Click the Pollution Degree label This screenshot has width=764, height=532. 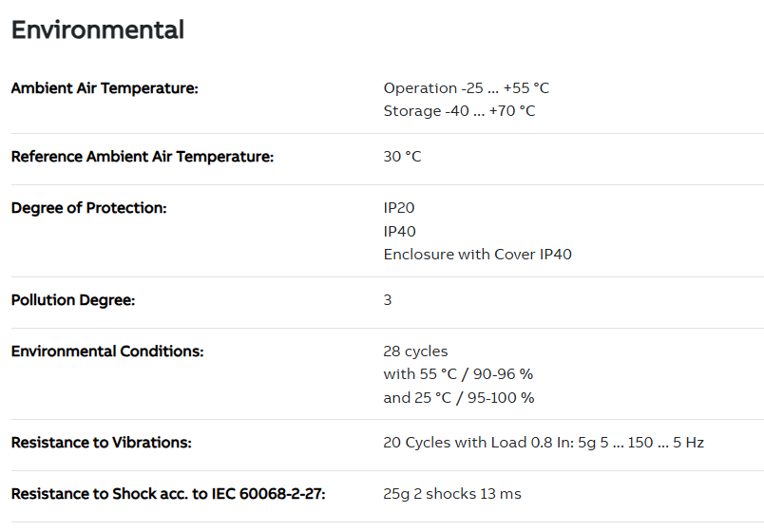point(73,300)
